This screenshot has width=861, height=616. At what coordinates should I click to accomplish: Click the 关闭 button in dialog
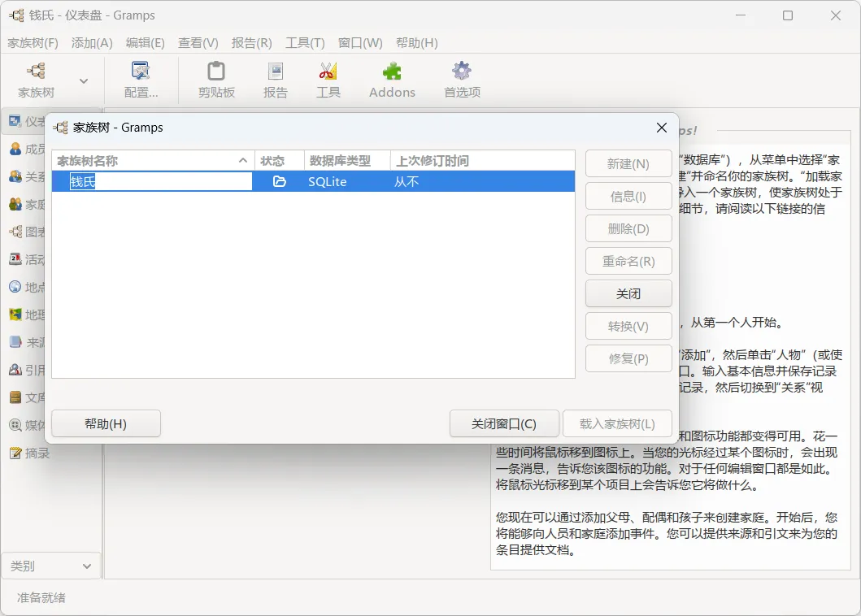point(628,293)
